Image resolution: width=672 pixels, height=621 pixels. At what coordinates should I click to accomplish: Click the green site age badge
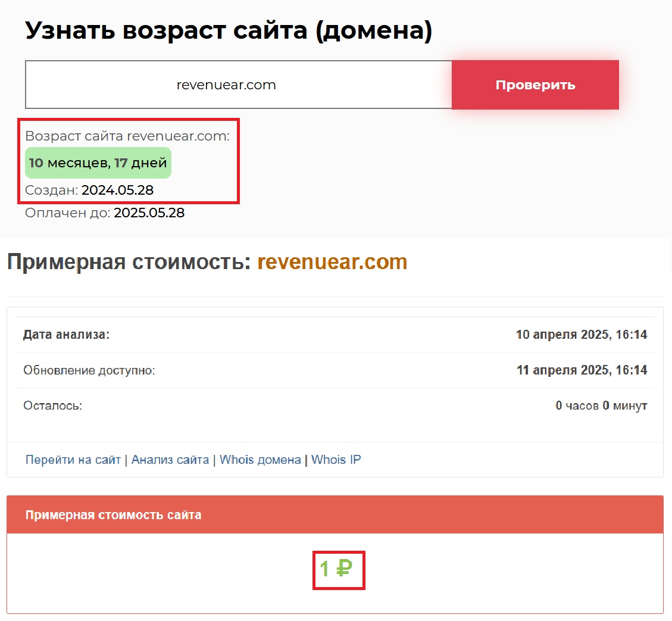click(x=98, y=163)
